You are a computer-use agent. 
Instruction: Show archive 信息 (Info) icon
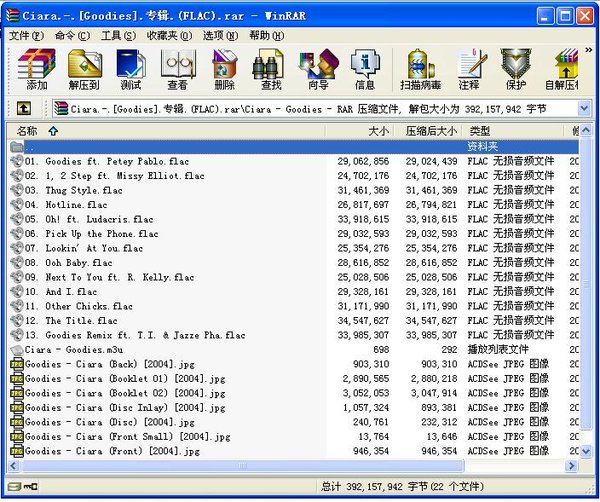pos(364,68)
